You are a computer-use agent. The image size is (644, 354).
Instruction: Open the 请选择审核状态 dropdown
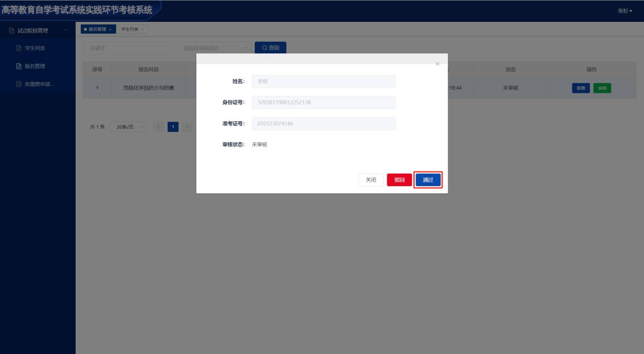pos(214,48)
